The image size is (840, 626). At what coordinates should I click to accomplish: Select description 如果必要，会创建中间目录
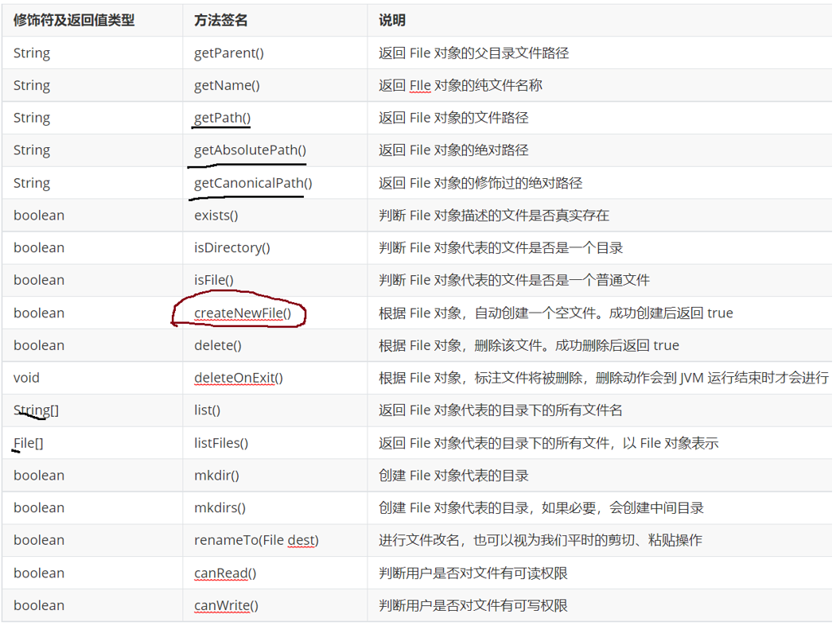[541, 507]
